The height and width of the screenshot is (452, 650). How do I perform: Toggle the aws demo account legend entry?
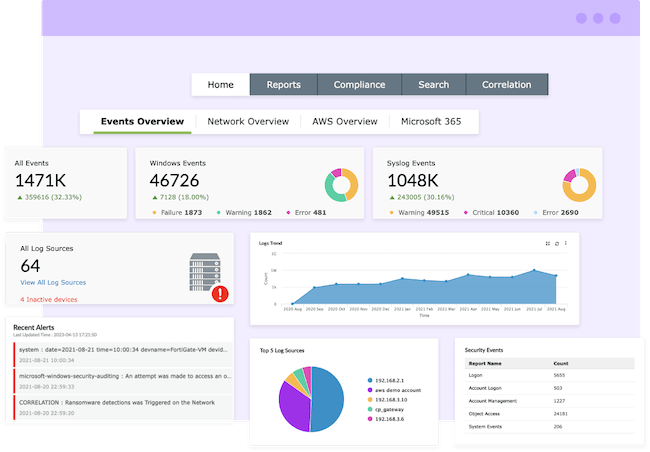pos(398,390)
